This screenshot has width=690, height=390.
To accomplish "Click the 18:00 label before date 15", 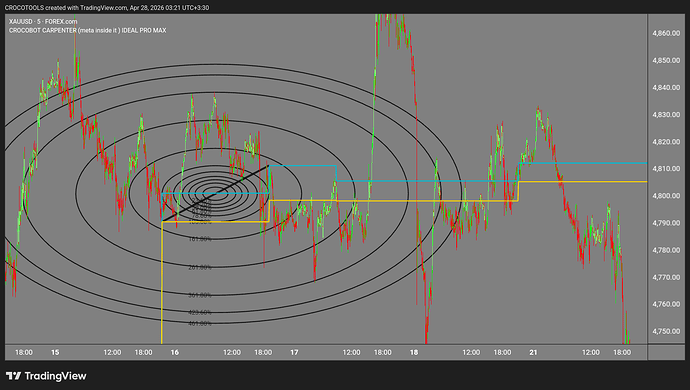I will (x=24, y=353).
